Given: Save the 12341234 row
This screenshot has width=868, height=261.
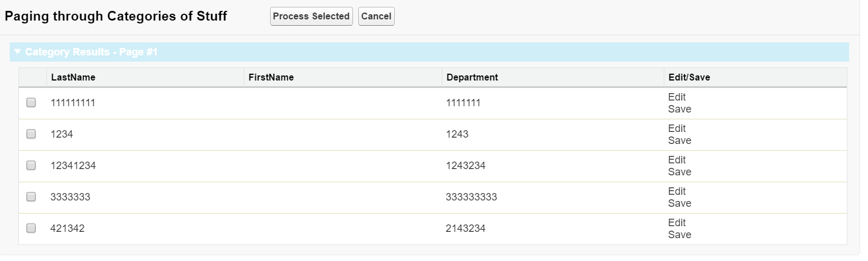Looking at the screenshot, I should pos(679,172).
